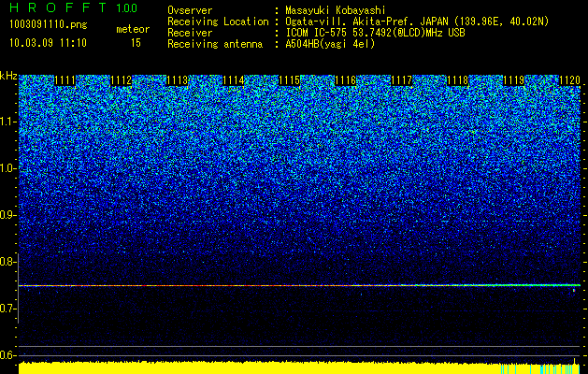Click the 0.8 kHz axis label

[7, 262]
